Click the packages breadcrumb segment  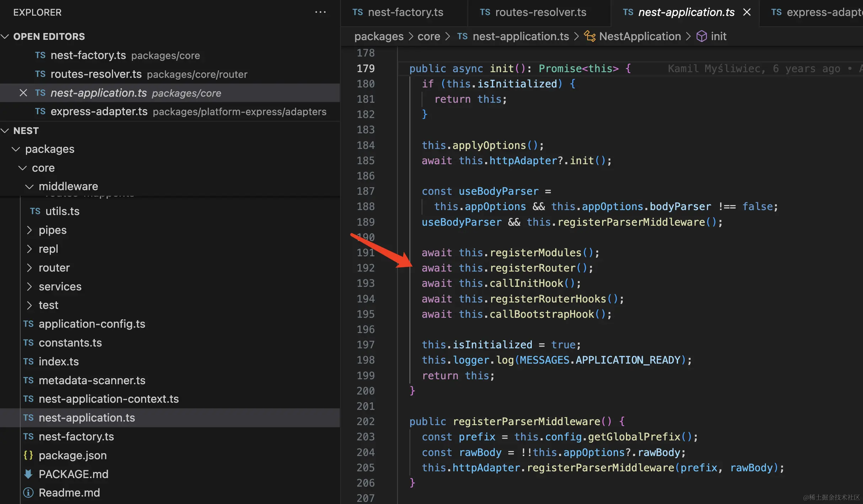(x=379, y=36)
